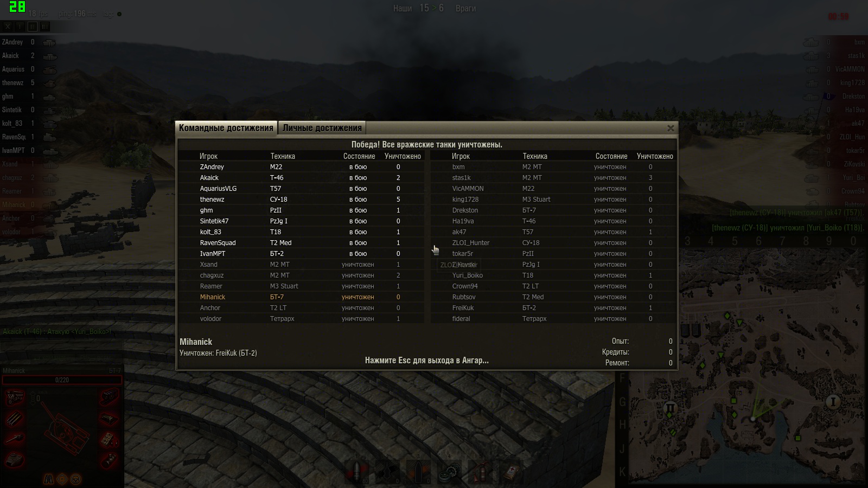
Task: Click the driver steering wheel indicator
Action: point(76,479)
